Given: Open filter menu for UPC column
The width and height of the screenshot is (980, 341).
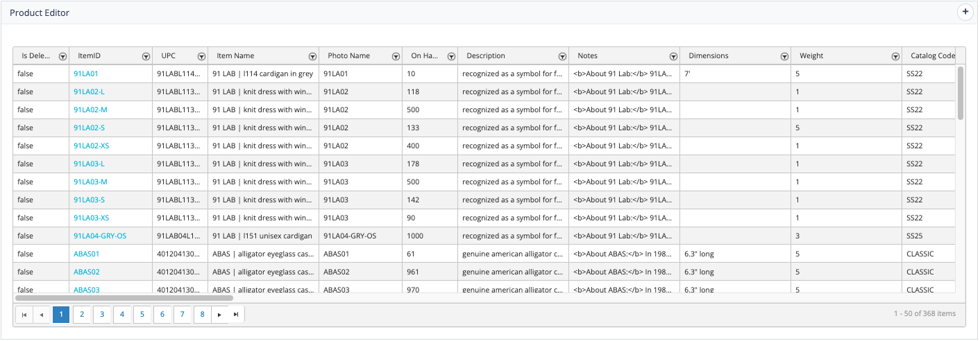Looking at the screenshot, I should click(201, 56).
